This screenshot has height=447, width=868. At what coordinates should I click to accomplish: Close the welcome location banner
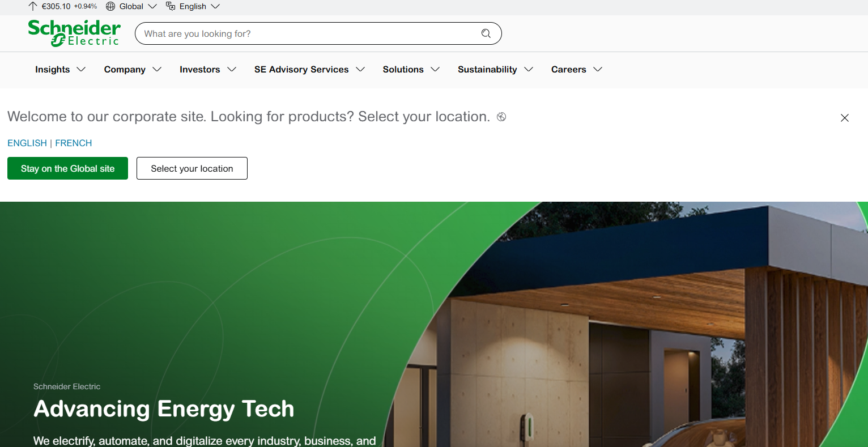tap(845, 118)
